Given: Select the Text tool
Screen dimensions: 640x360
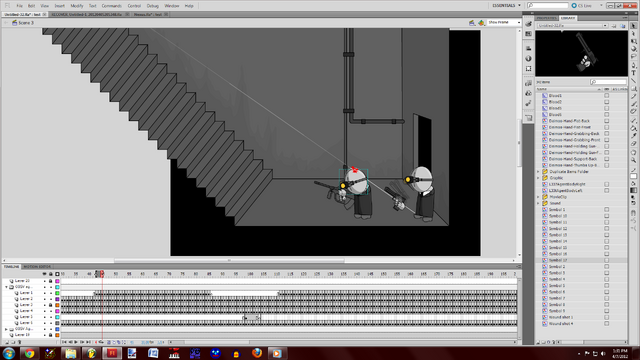Looking at the screenshot, I should click(633, 73).
